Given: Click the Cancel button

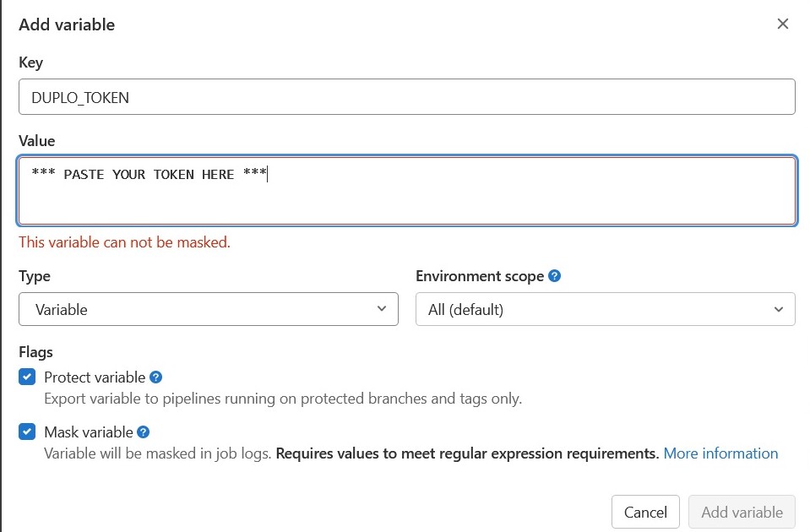Looking at the screenshot, I should coord(646,512).
